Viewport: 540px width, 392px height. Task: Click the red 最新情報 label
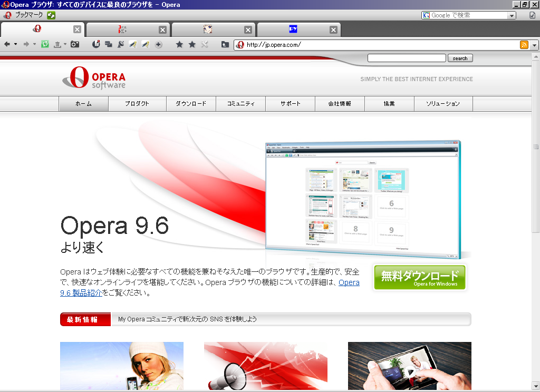point(85,319)
